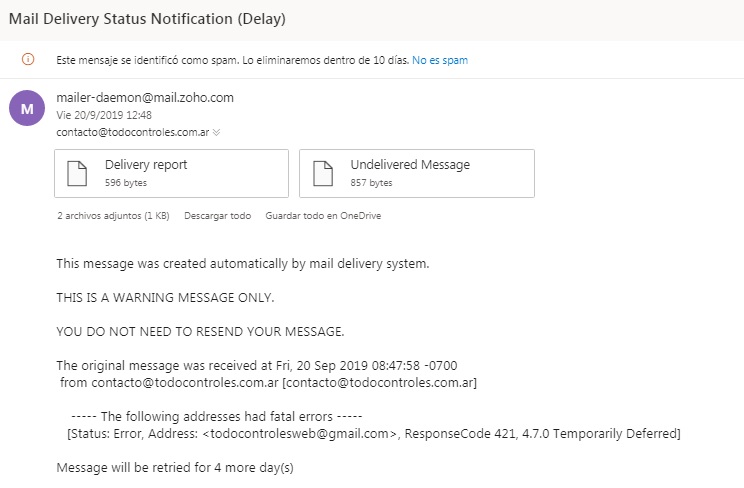
Task: Mark message as "No es spam"
Action: (x=441, y=60)
